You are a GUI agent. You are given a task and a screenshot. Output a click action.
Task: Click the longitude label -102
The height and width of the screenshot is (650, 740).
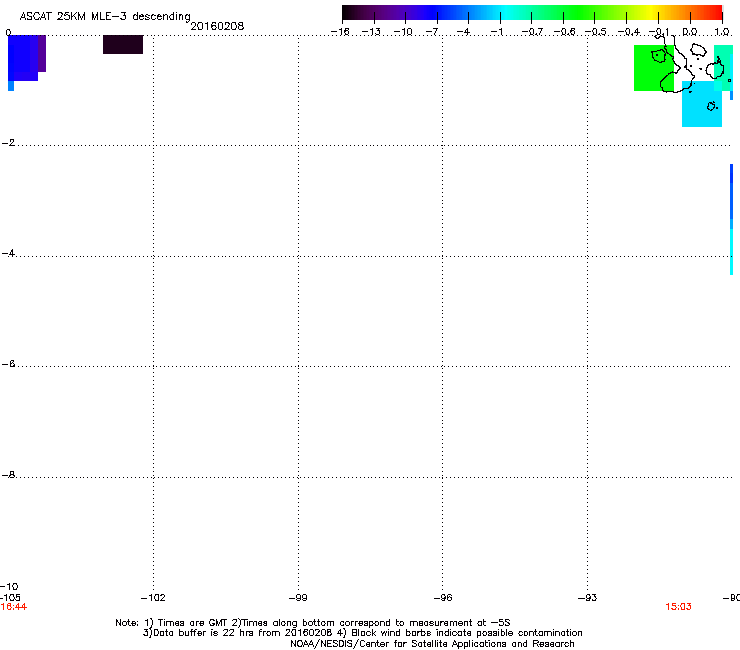click(x=153, y=598)
